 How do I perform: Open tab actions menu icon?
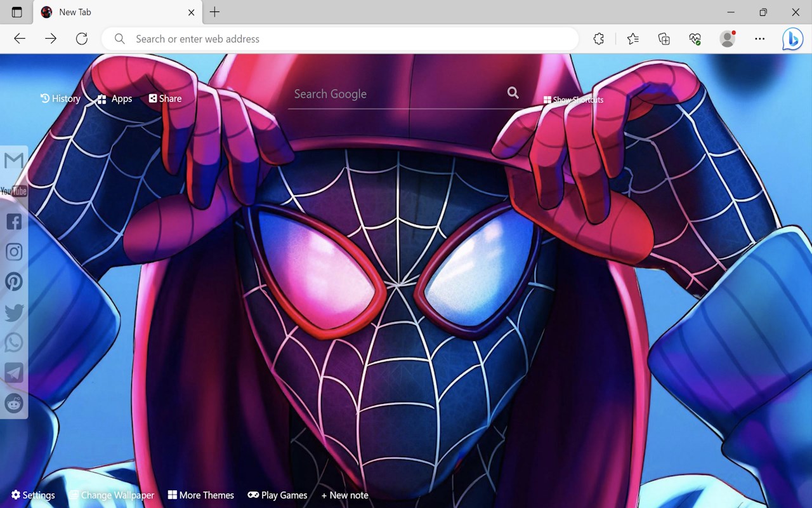[17, 12]
